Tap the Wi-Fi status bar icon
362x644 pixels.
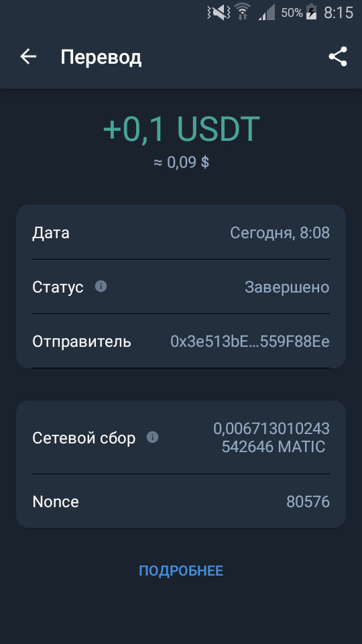243,11
